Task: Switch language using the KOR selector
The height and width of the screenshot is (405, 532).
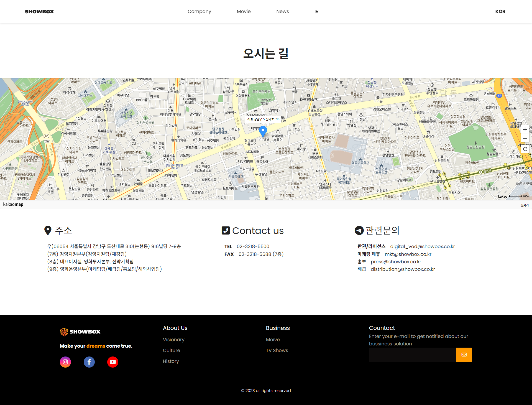Action: pos(500,11)
